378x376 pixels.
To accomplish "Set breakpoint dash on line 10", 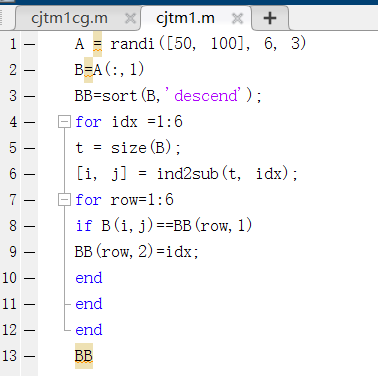I will (x=30, y=278).
